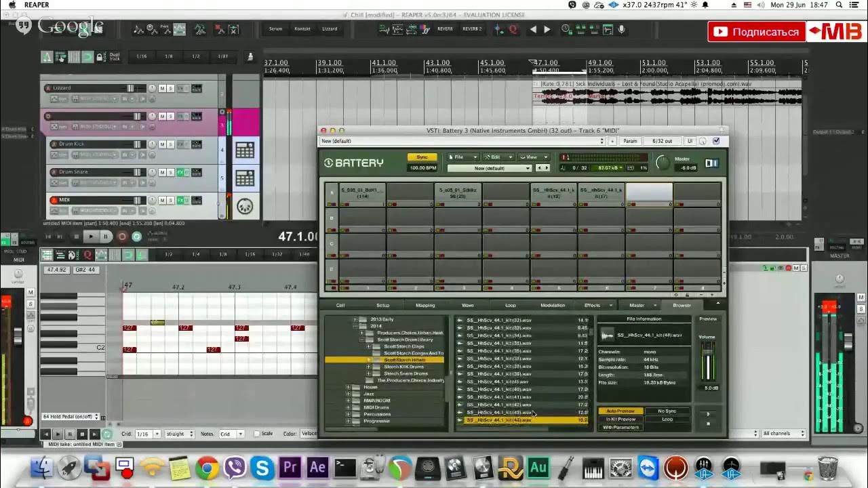868x488 pixels.
Task: Click the Param button in VSTi window
Action: [630, 141]
